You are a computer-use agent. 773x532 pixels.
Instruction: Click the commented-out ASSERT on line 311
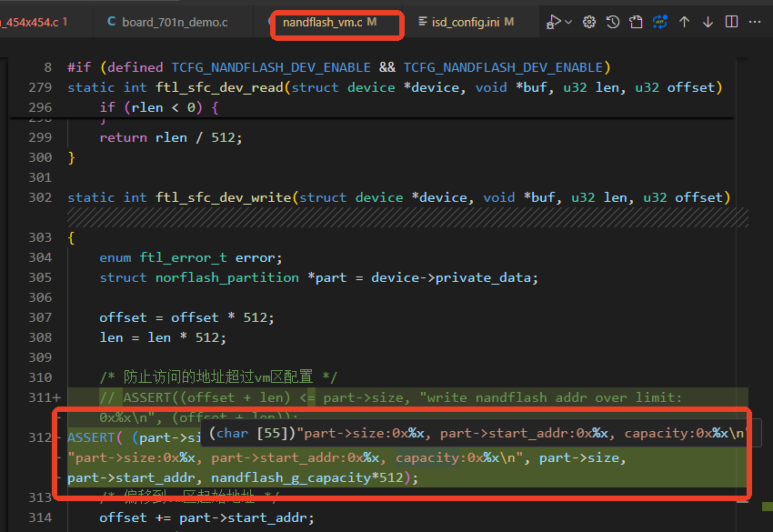pyautogui.click(x=391, y=397)
